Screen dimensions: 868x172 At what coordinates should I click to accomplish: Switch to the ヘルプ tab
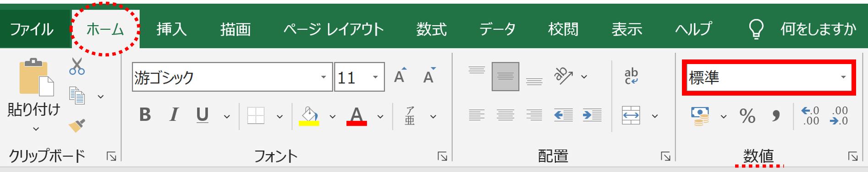(693, 29)
